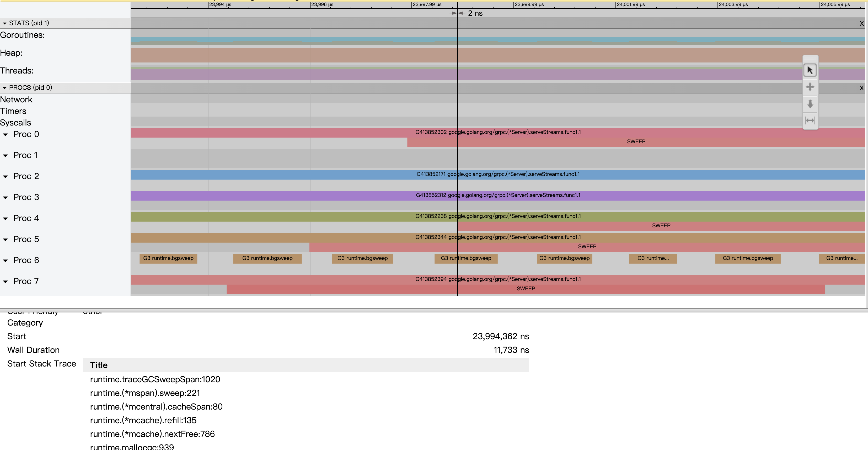This screenshot has height=450, width=868.
Task: Pick the timing measurement tool
Action: [810, 121]
